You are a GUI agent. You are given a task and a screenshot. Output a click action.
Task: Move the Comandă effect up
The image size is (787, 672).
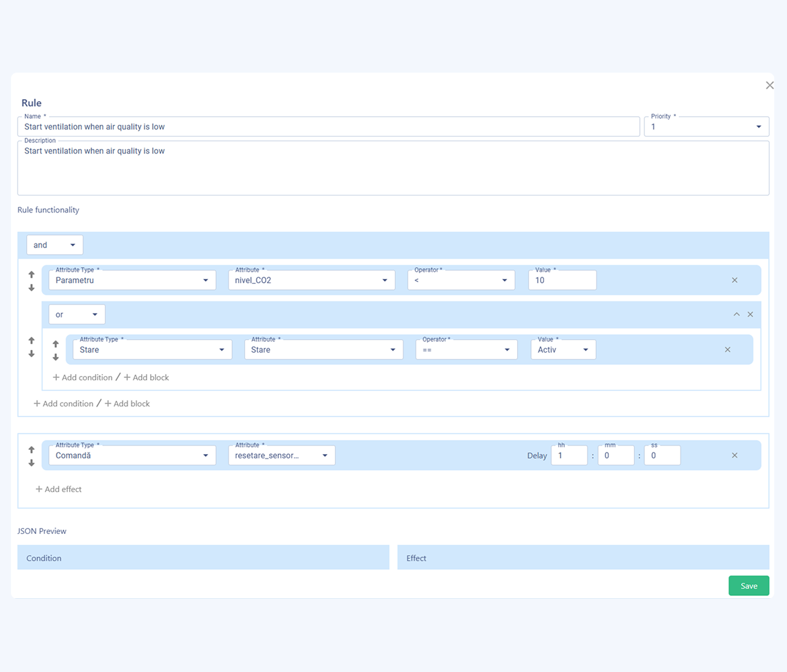pyautogui.click(x=31, y=450)
